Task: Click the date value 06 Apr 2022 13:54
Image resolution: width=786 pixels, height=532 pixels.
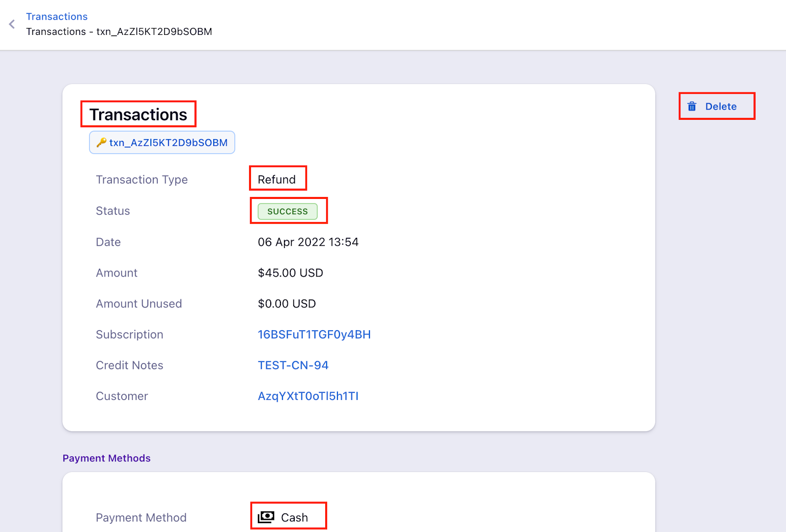Action: point(308,242)
